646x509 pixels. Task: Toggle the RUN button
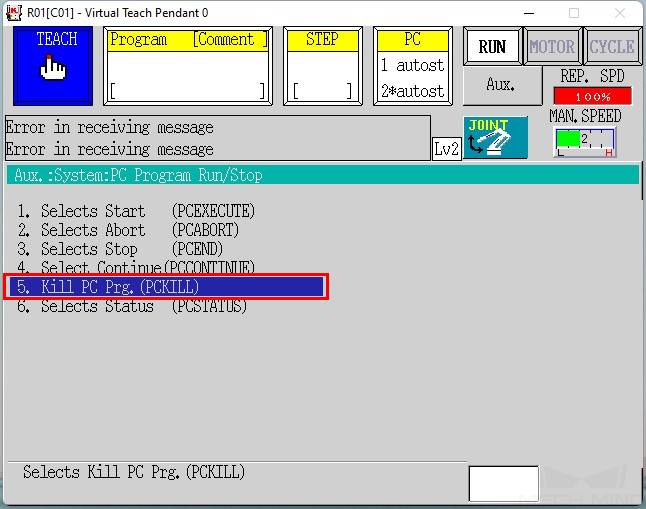492,47
